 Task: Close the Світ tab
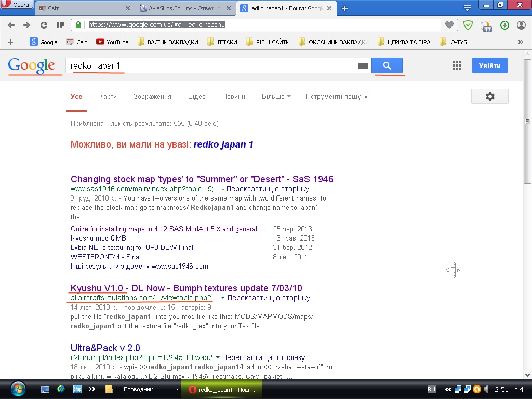point(128,8)
